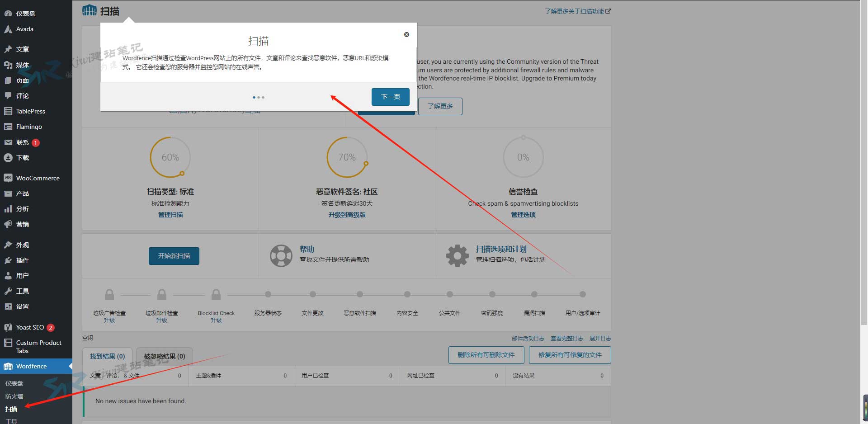Open 邮件活动日志 link
The width and height of the screenshot is (868, 424).
(x=528, y=338)
